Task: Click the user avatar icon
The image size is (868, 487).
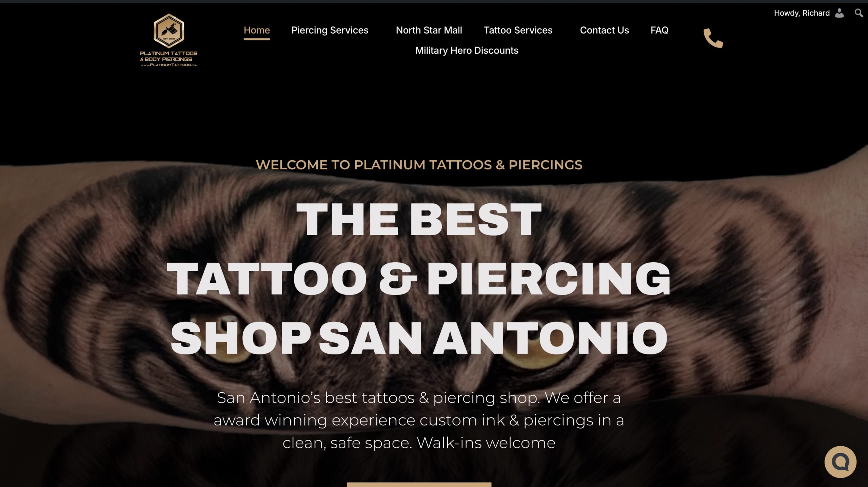Action: point(839,13)
